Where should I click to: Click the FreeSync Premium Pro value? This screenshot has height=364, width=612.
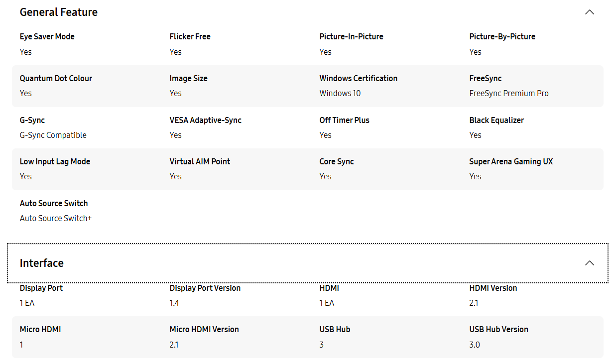[509, 94]
